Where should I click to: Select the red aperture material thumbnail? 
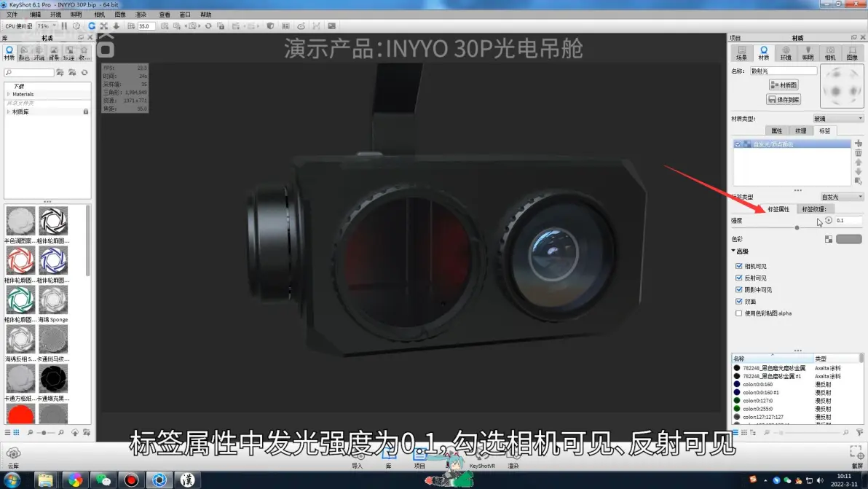coord(20,260)
